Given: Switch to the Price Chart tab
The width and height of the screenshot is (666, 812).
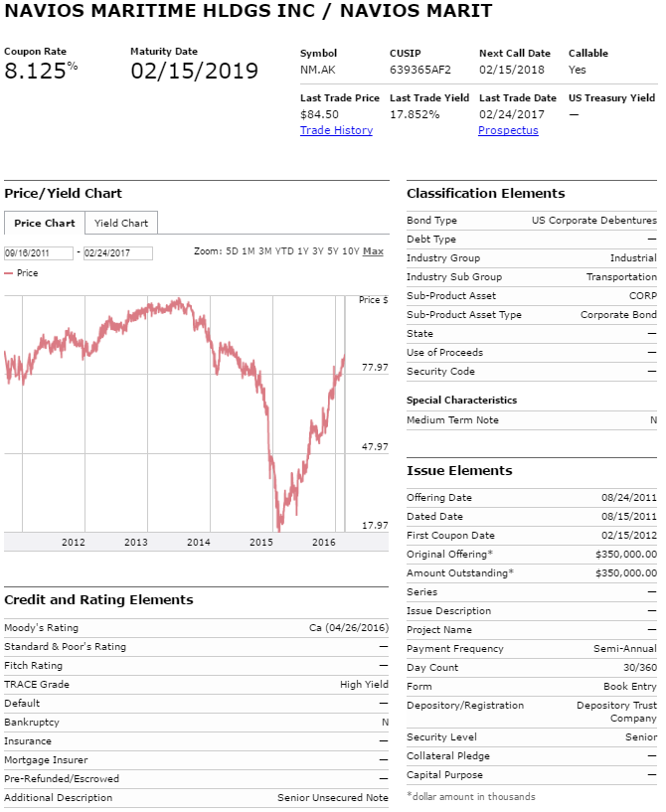Looking at the screenshot, I should 45,224.
